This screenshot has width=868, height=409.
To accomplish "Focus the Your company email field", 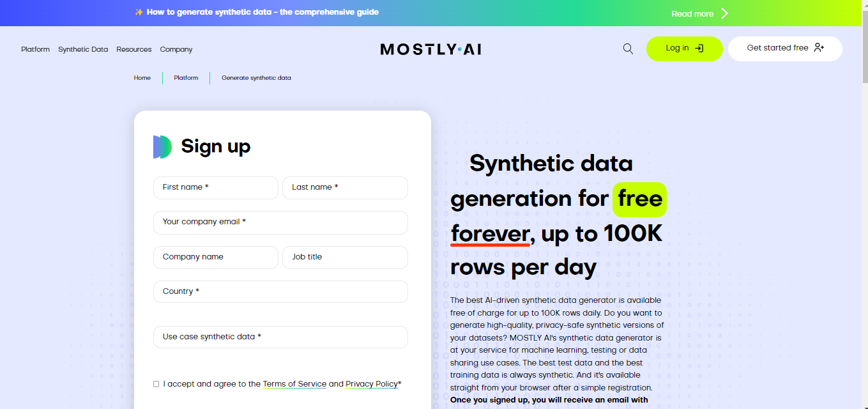I will click(x=280, y=222).
